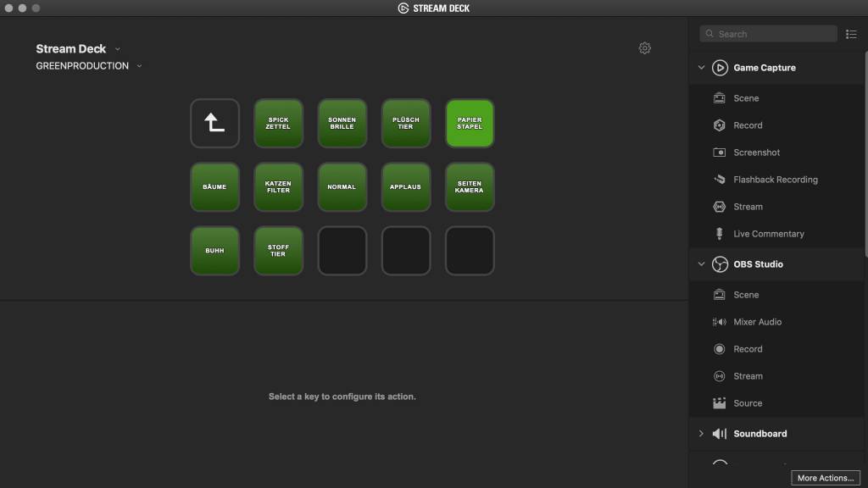This screenshot has width=868, height=488.
Task: Select the empty key beside STOFF TIER
Action: coord(342,251)
